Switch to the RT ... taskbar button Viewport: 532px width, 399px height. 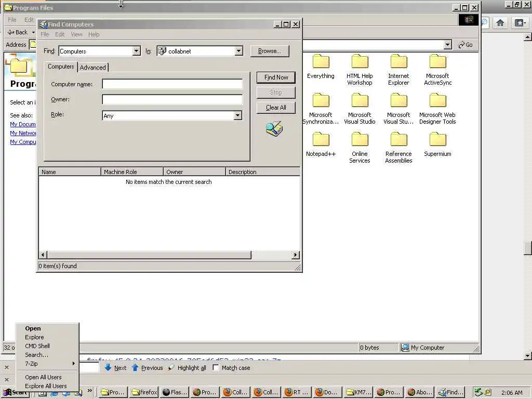click(297, 392)
